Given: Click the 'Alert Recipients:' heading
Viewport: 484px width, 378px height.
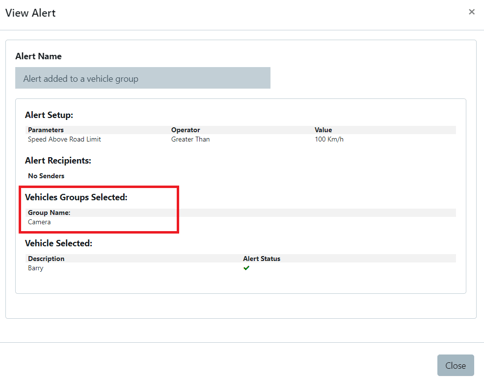Looking at the screenshot, I should (x=58, y=161).
